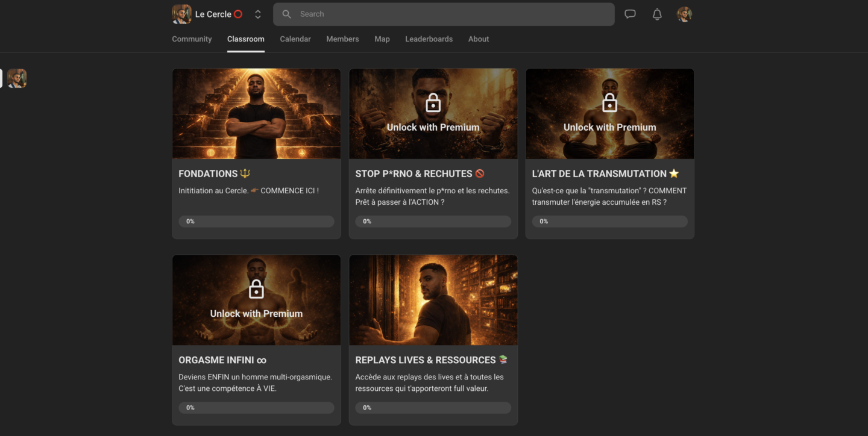Open the REPLAYS LIVES & RESSOURCES thumbnail

click(x=433, y=300)
